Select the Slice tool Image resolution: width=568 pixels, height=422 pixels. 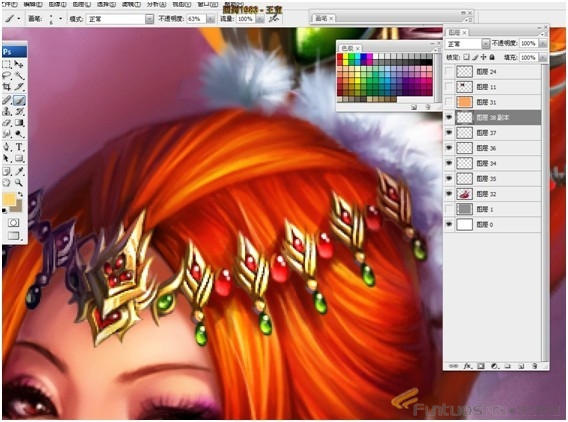(x=19, y=87)
